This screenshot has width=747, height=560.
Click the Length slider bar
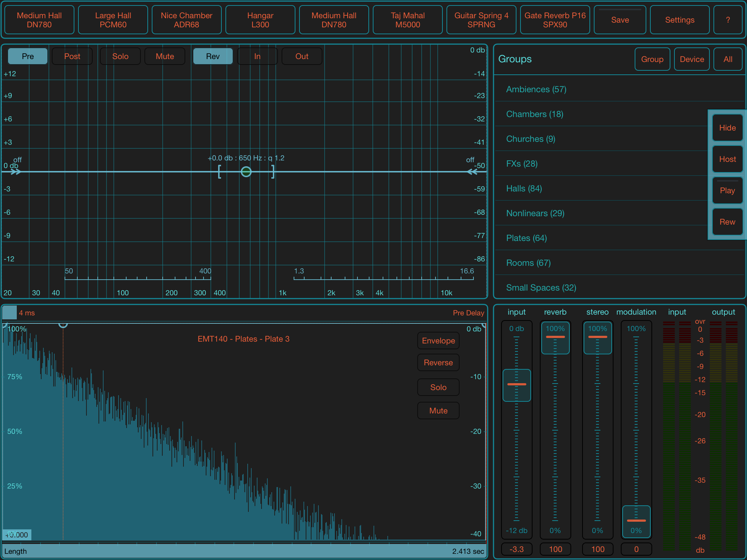[244, 551]
